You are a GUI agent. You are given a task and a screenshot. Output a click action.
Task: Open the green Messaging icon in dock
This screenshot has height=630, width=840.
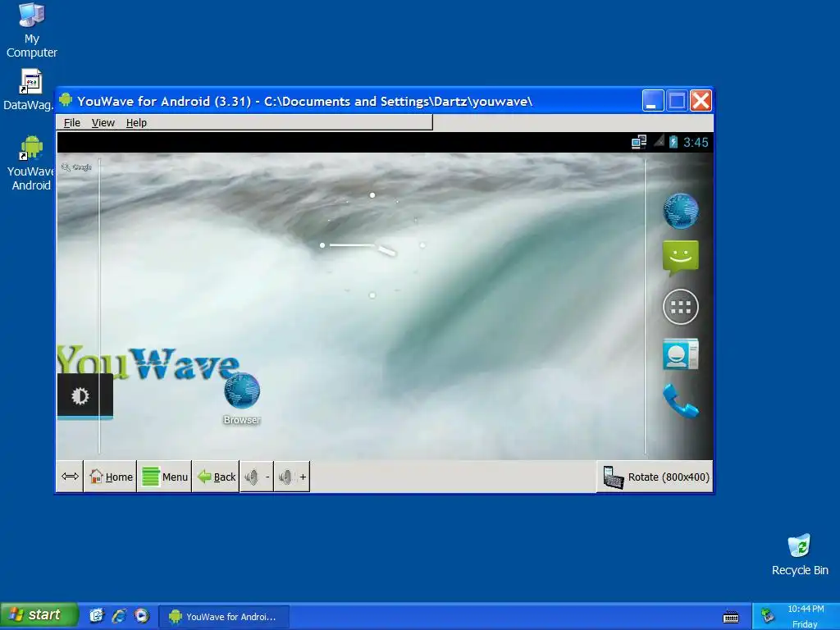[680, 258]
